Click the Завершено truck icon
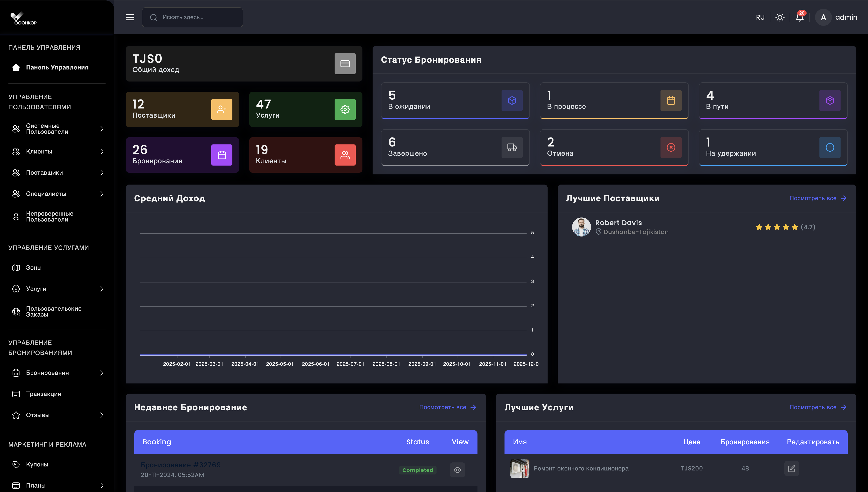 coord(512,147)
